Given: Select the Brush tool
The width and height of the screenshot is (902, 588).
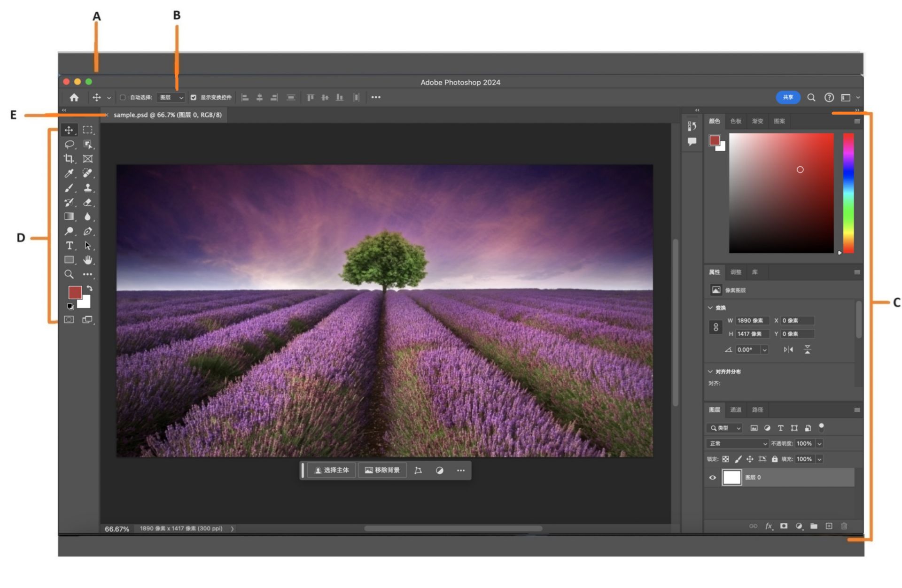Looking at the screenshot, I should tap(68, 187).
